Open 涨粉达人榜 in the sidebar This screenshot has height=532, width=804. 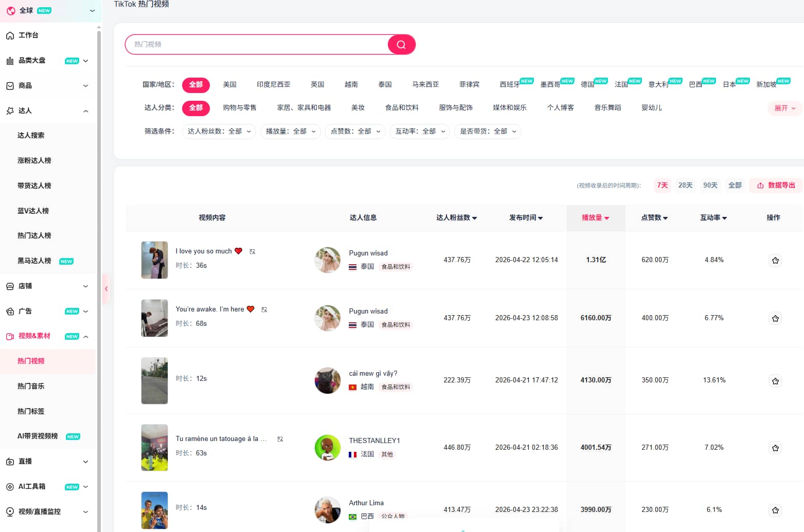(x=34, y=160)
